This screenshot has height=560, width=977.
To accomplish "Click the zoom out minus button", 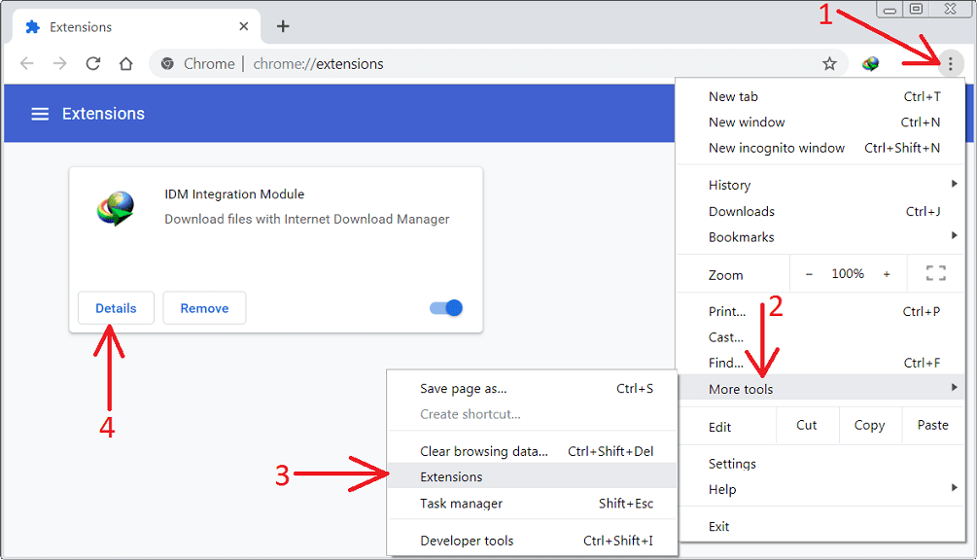I will click(x=809, y=273).
